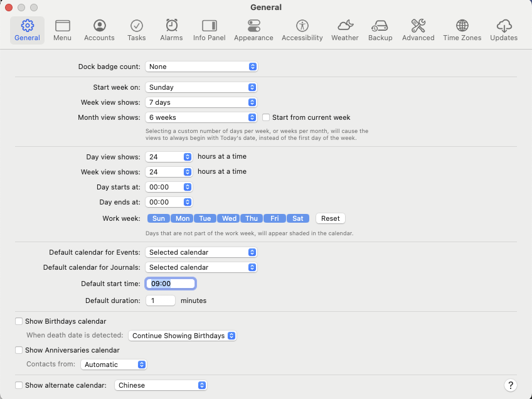Screen dimensions: 532x399
Task: Switch to the Advanced tab
Action: coord(418,29)
